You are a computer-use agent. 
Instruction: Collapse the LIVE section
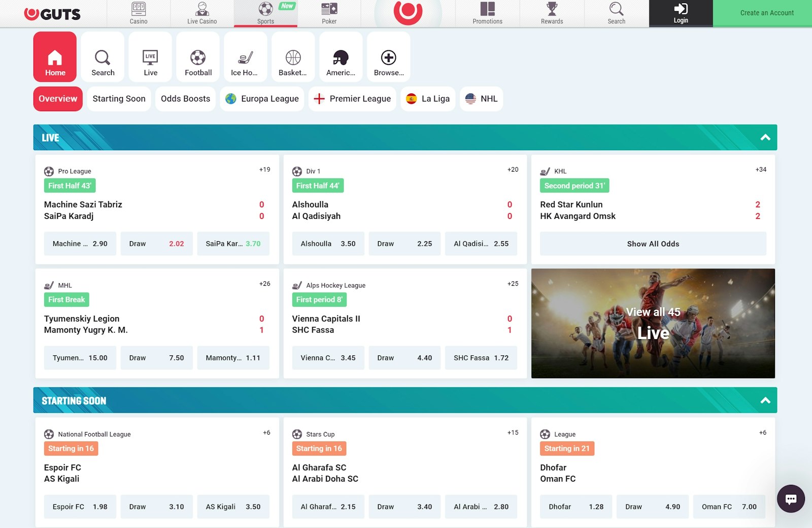[x=765, y=138]
